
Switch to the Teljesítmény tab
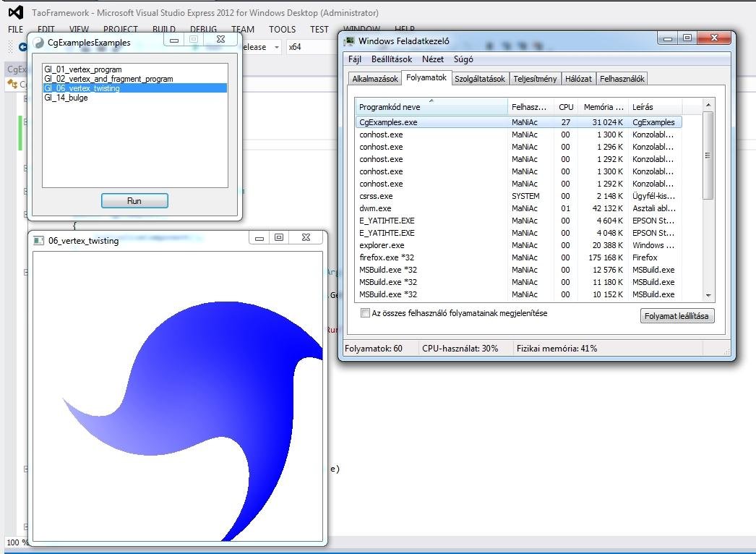pyautogui.click(x=535, y=79)
